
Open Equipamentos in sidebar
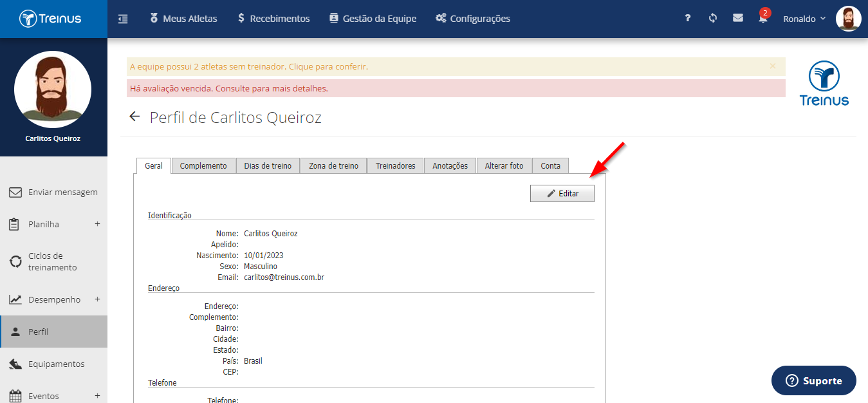point(53,364)
